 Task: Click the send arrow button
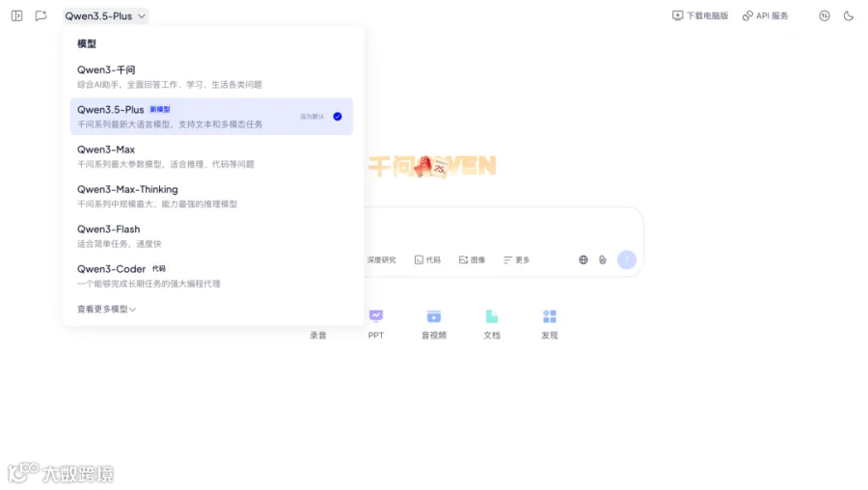(627, 259)
